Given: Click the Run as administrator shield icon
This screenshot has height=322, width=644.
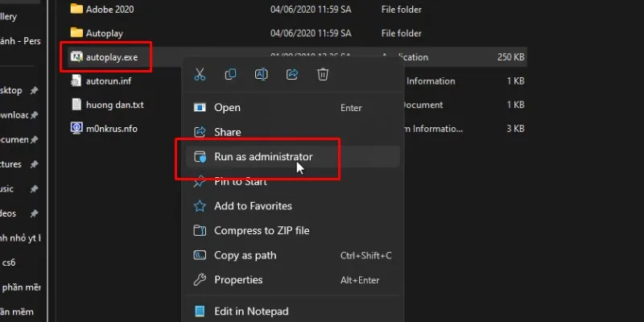Looking at the screenshot, I should (200, 157).
